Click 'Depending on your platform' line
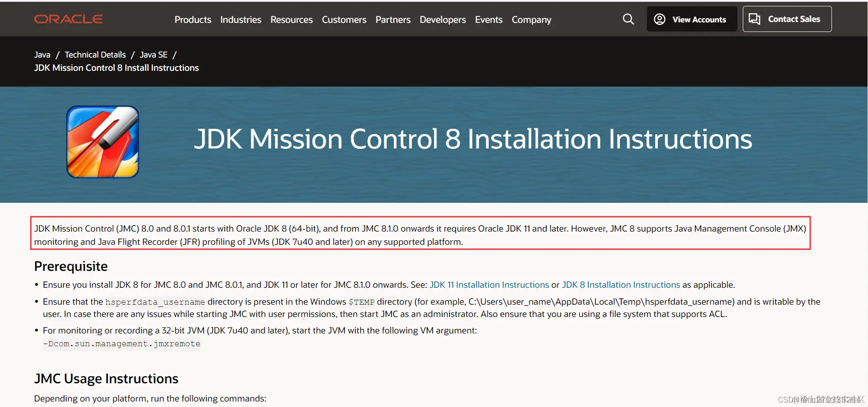868x407 pixels. (150, 398)
